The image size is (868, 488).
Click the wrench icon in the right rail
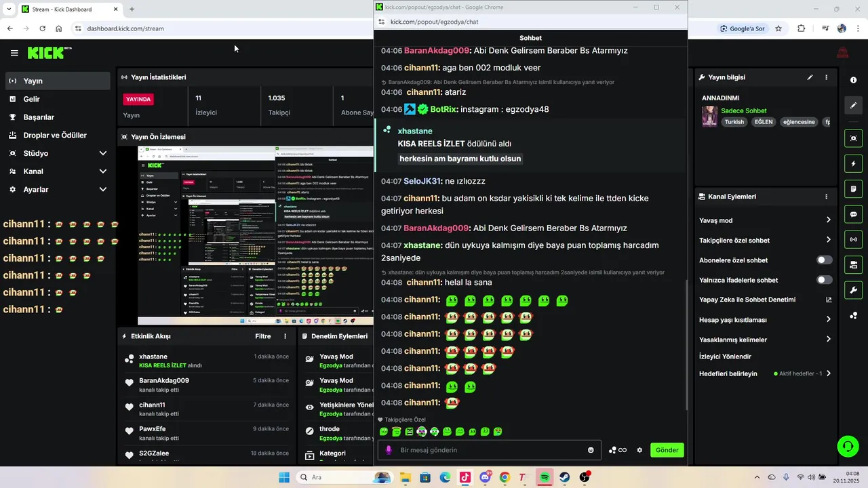853,290
